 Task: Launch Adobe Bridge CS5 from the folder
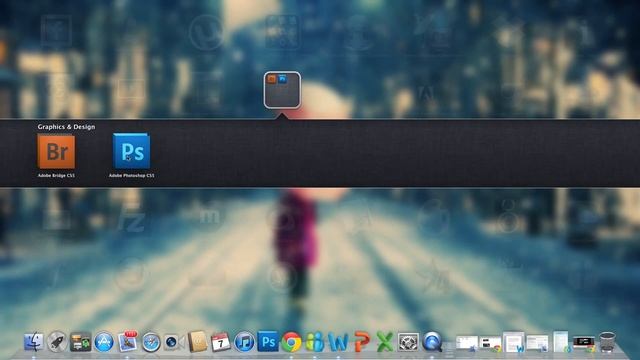click(56, 151)
